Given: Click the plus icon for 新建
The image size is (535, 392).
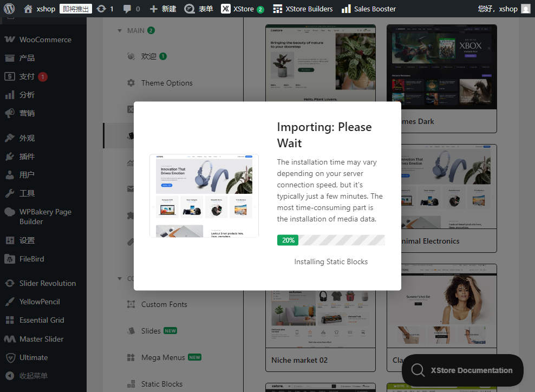Looking at the screenshot, I should point(154,9).
